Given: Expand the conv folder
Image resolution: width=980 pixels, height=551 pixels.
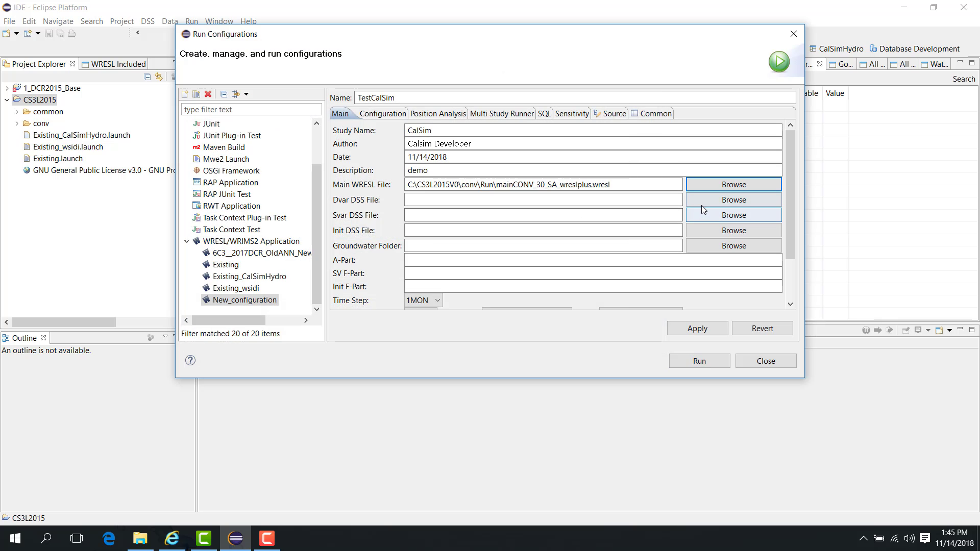Looking at the screenshot, I should (17, 124).
